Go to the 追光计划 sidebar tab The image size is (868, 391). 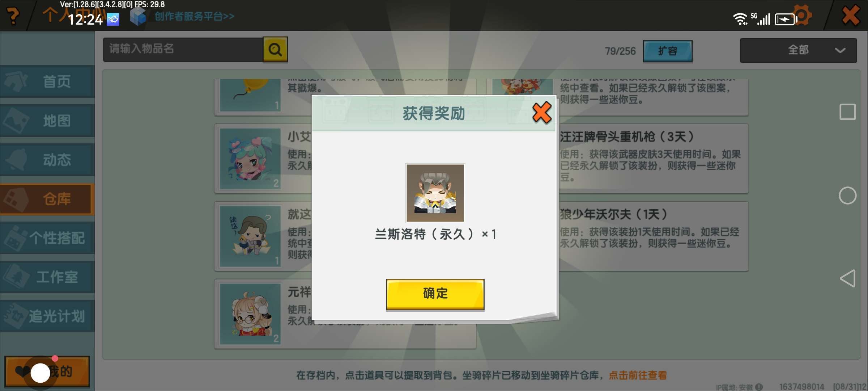click(47, 316)
